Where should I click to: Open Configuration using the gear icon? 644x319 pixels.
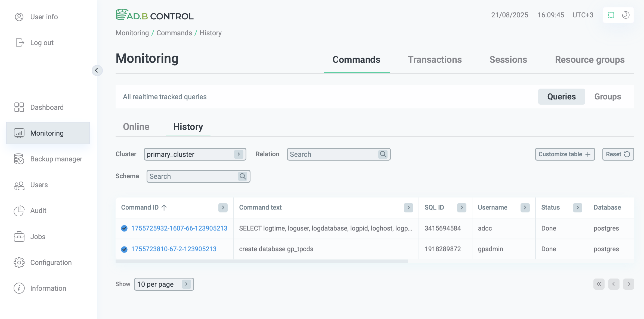pyautogui.click(x=19, y=262)
